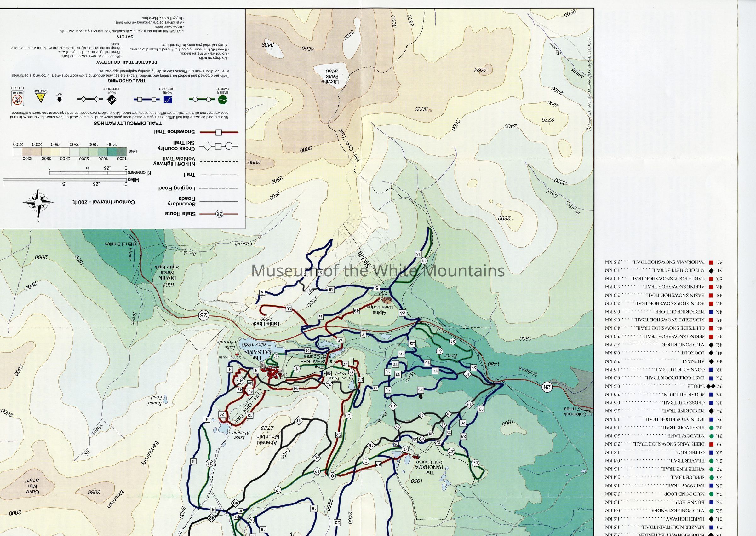
Task: Click the green Easier difficulty circle icon
Action: tap(223, 99)
